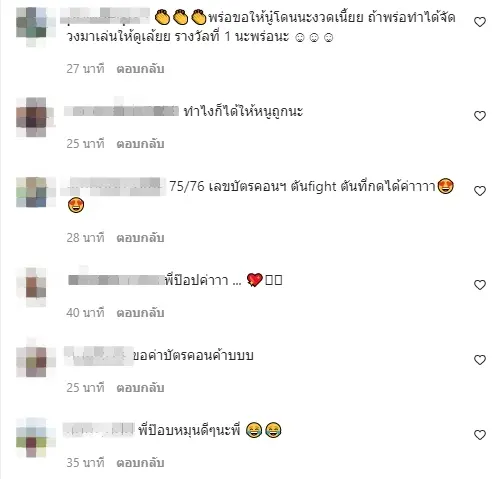Like the comment posted 27 นาที ago
This screenshot has height=479, width=500.
480,22
